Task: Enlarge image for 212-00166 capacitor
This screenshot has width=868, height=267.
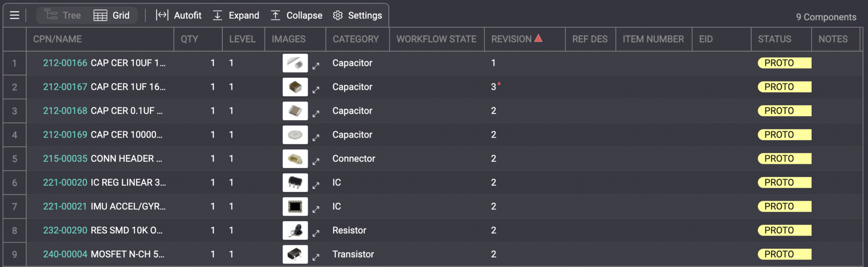Action: (316, 66)
